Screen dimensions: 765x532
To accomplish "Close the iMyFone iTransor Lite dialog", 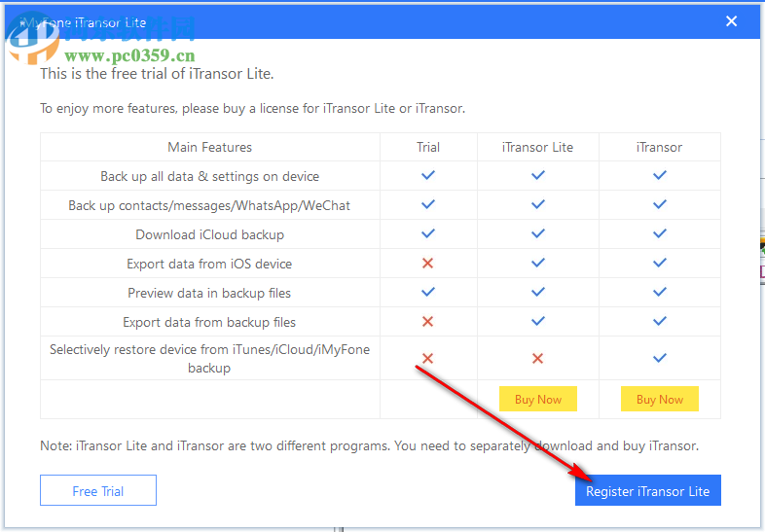I will [x=731, y=21].
